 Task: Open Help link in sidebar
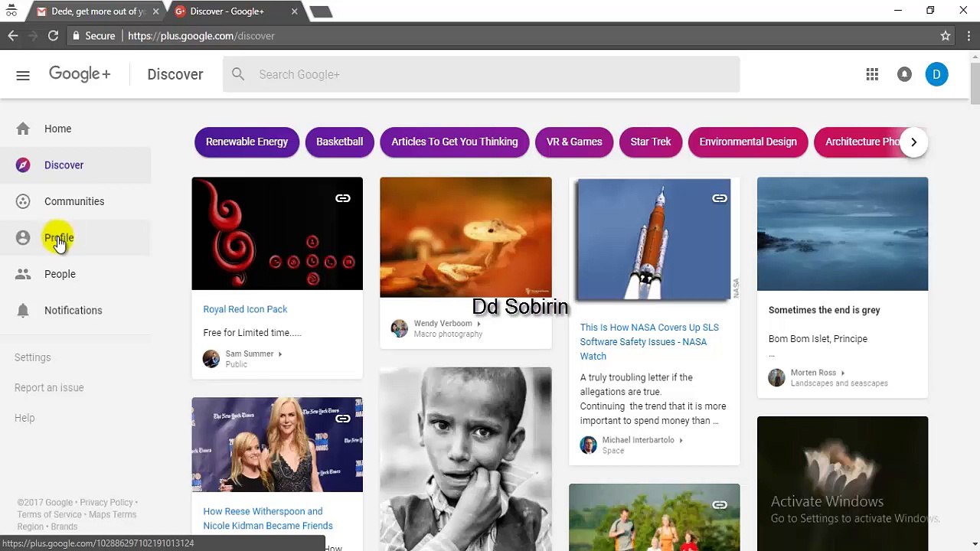click(24, 418)
